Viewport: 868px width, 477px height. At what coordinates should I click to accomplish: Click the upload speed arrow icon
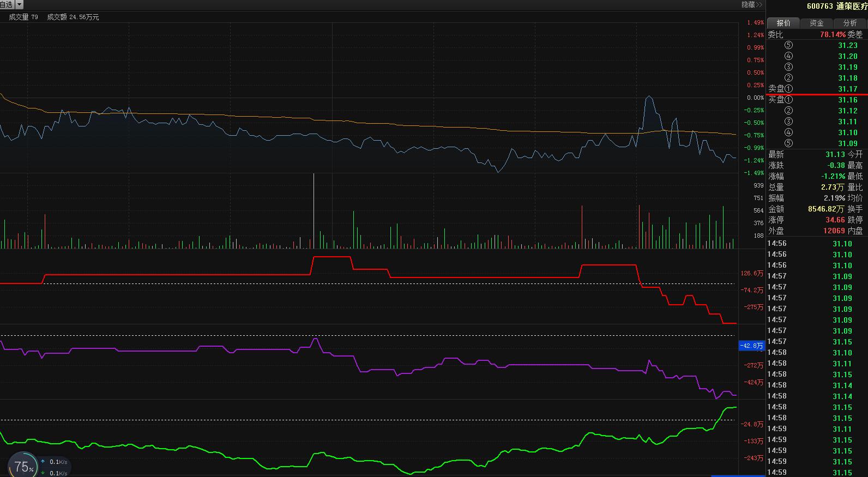[x=43, y=462]
